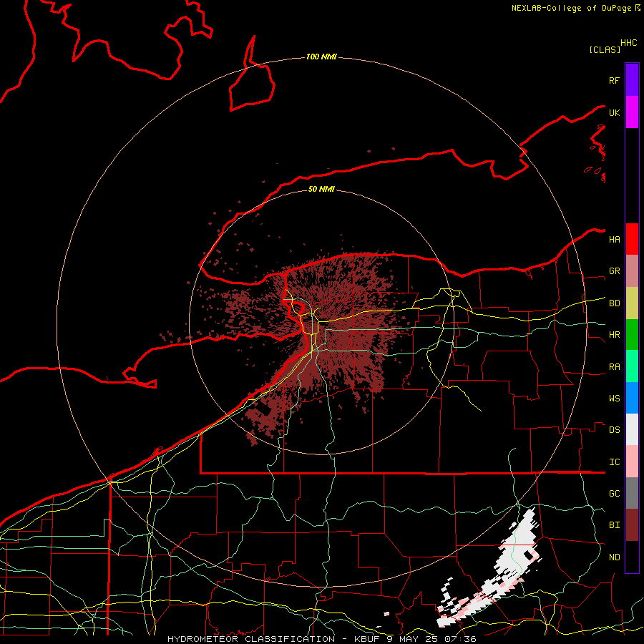
Task: Select the GR legend label
Action: tap(615, 271)
